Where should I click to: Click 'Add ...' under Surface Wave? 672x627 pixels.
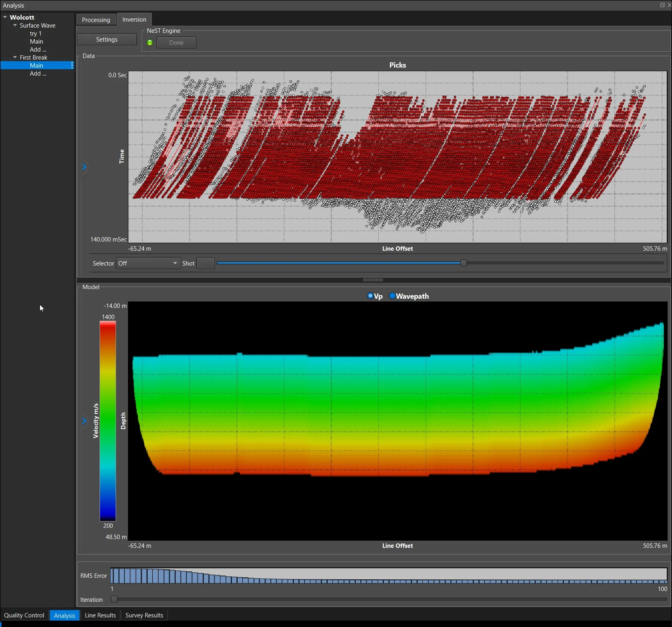coord(38,49)
